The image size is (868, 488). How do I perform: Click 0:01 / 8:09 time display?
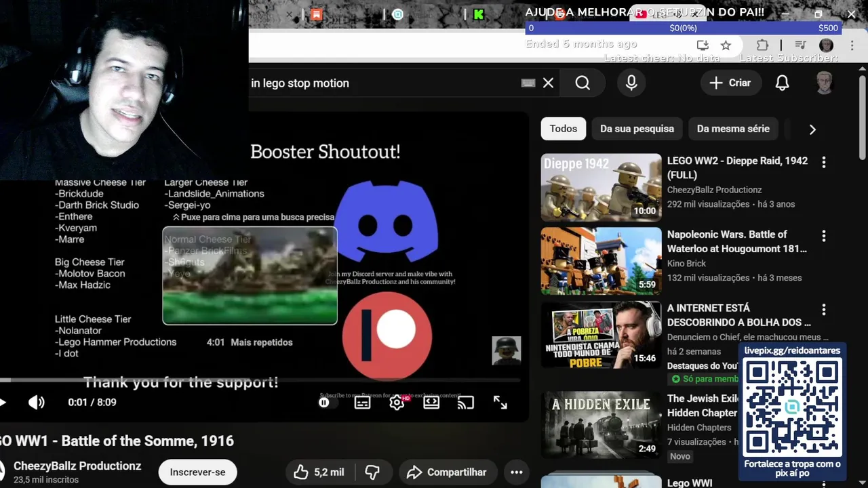point(92,403)
